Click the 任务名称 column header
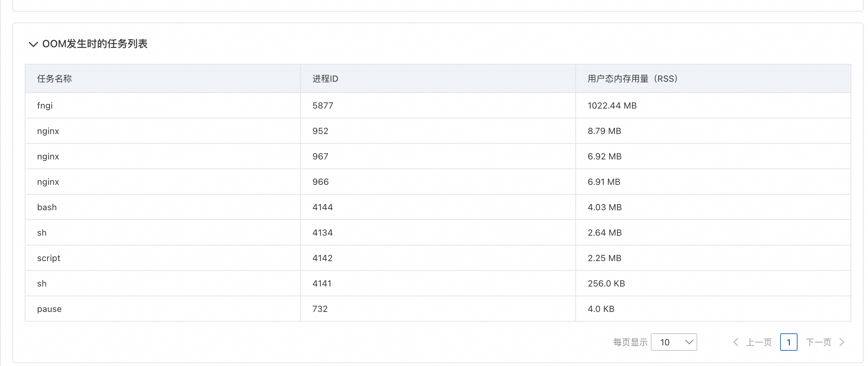 (x=54, y=79)
